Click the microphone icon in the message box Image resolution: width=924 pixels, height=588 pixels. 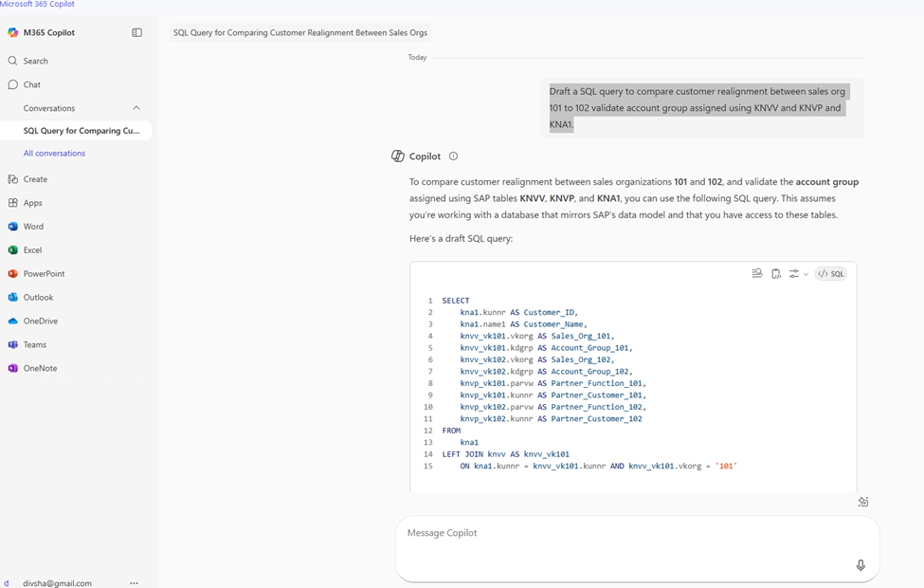pos(860,564)
